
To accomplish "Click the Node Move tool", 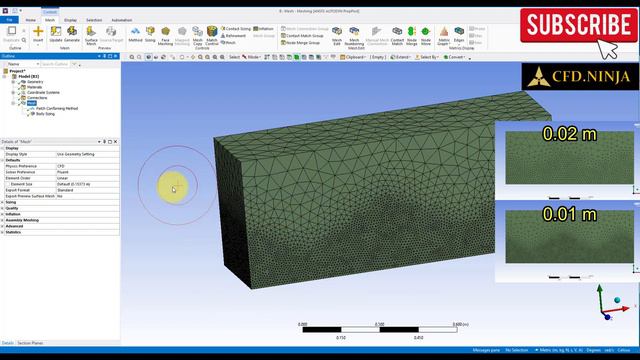I will point(426,36).
